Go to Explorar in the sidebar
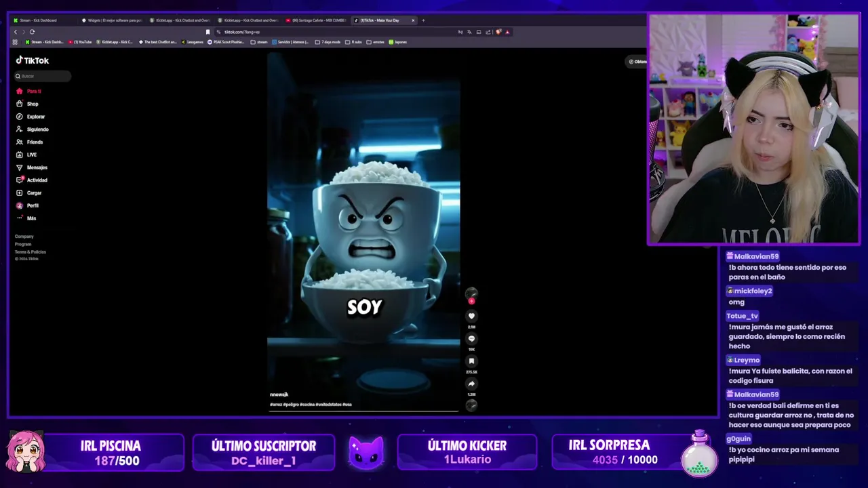The height and width of the screenshot is (488, 868). pyautogui.click(x=31, y=117)
